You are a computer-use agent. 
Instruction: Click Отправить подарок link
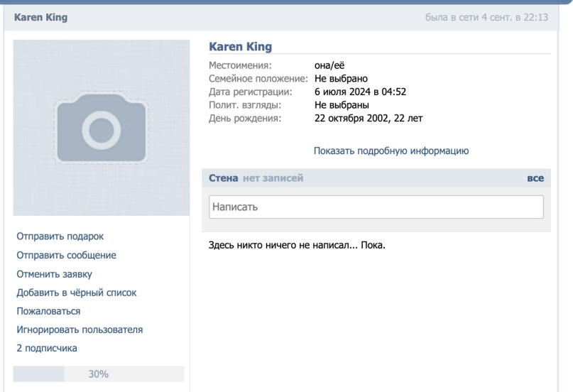pos(60,236)
